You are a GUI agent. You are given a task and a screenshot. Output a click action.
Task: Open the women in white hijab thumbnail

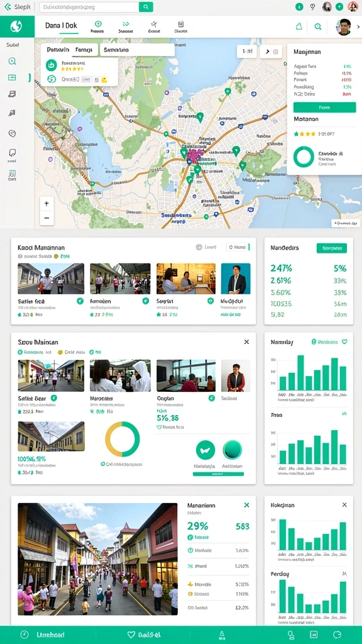pyautogui.click(x=120, y=375)
